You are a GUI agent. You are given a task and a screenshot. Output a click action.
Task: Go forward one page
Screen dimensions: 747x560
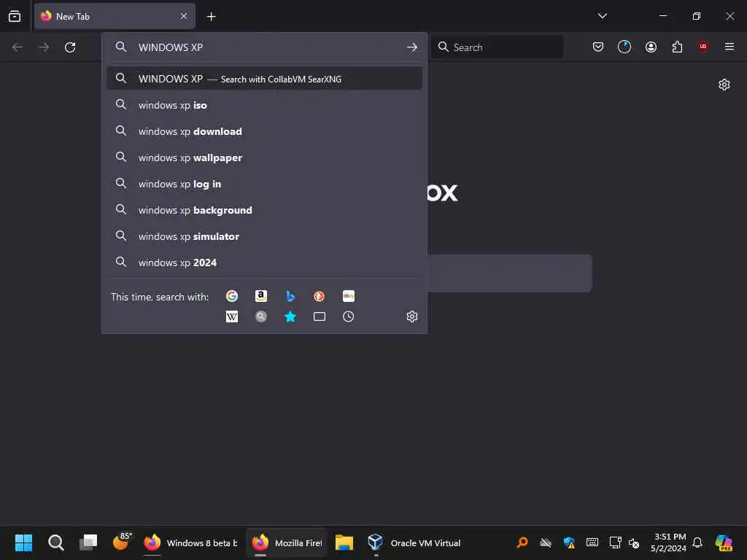pos(44,47)
